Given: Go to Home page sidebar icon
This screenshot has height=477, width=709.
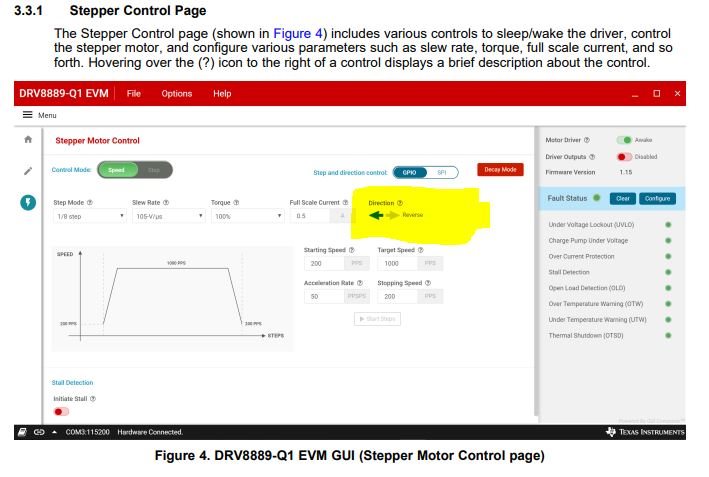Looking at the screenshot, I should pyautogui.click(x=28, y=139).
